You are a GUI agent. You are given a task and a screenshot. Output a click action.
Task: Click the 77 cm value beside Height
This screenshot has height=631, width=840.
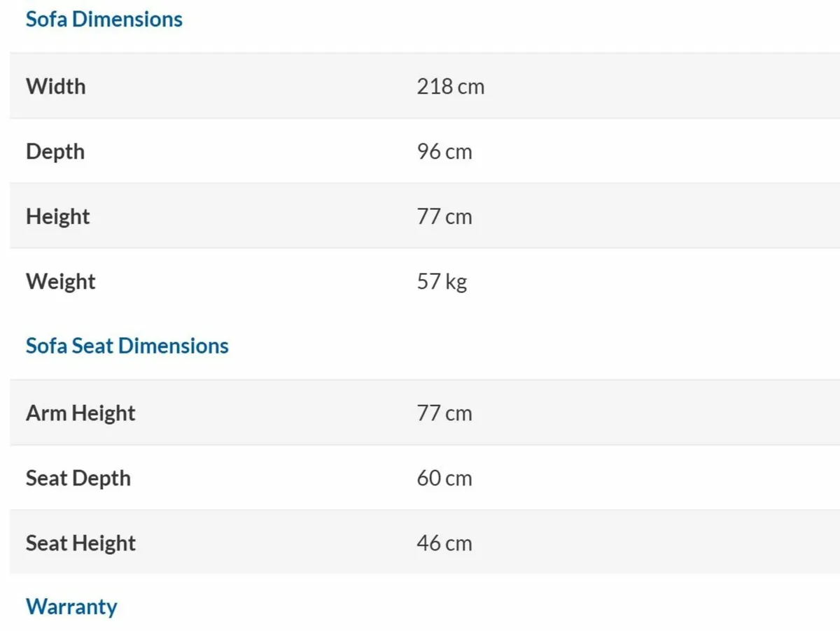click(444, 216)
